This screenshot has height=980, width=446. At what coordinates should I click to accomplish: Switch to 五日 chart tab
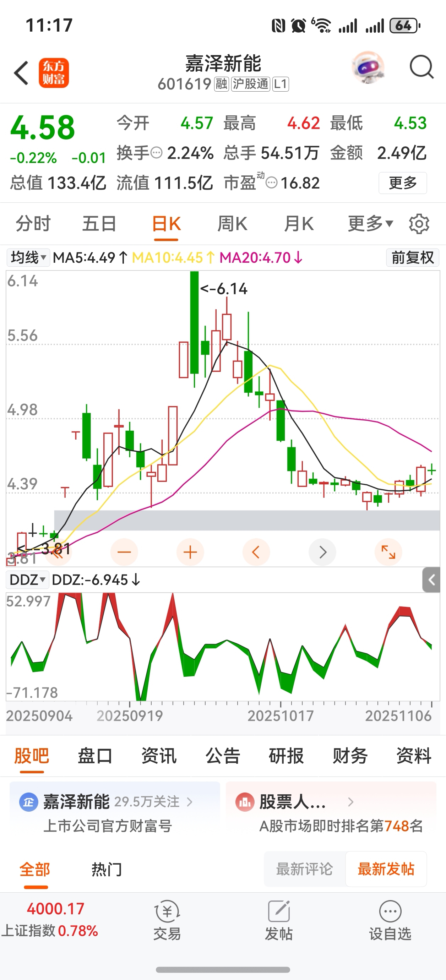pos(99,223)
